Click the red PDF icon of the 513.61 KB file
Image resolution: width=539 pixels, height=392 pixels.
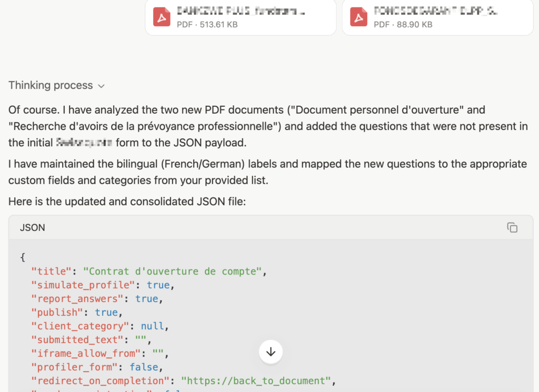click(162, 17)
